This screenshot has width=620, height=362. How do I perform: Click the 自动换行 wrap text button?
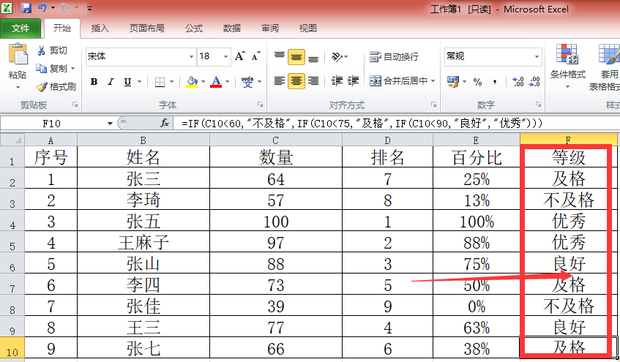(x=394, y=57)
